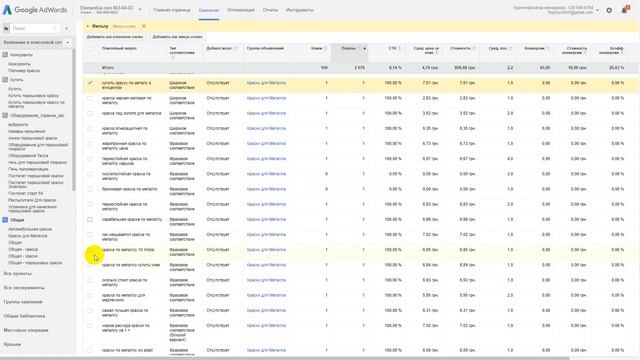Click the help icon beside Стоимость конверсии
Screen dimensions: 640x360
[585, 53]
